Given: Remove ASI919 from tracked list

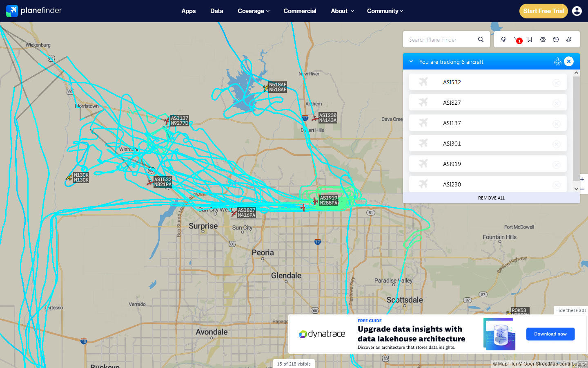Looking at the screenshot, I should point(557,164).
